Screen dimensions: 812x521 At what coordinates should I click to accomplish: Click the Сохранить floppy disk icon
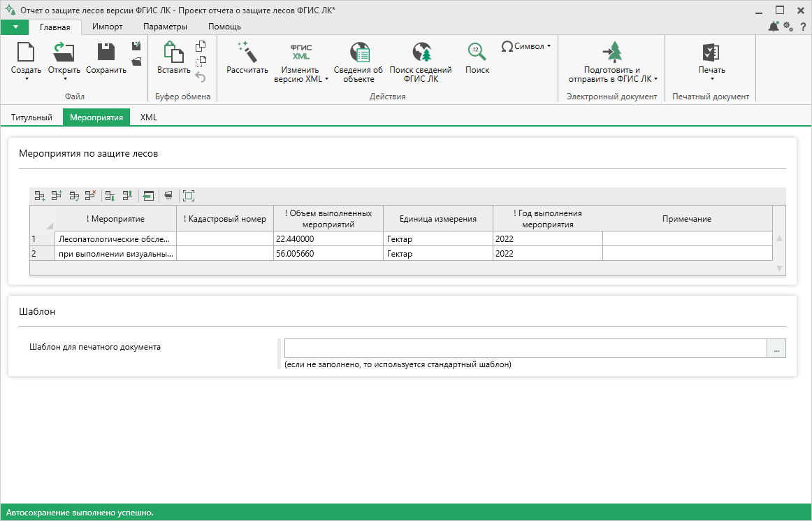pos(106,52)
